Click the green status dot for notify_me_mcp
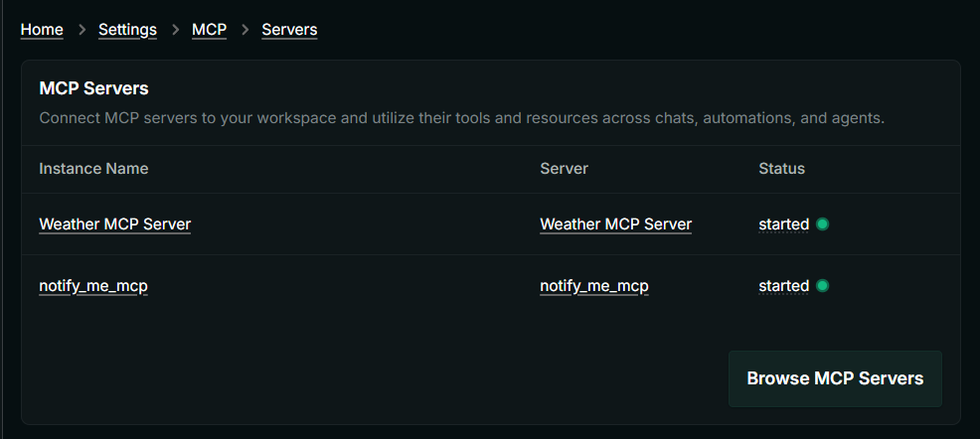This screenshot has height=439, width=980. (822, 286)
